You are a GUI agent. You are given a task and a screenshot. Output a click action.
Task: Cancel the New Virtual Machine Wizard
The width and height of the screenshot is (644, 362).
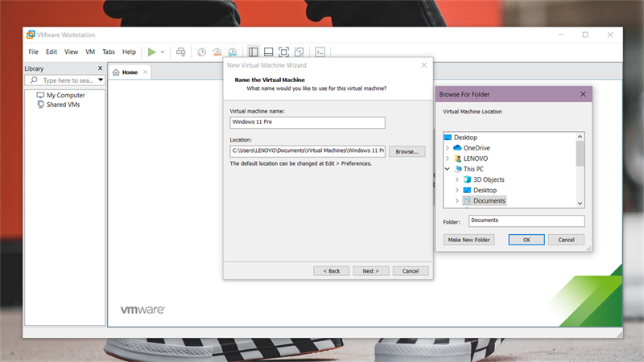[411, 271]
